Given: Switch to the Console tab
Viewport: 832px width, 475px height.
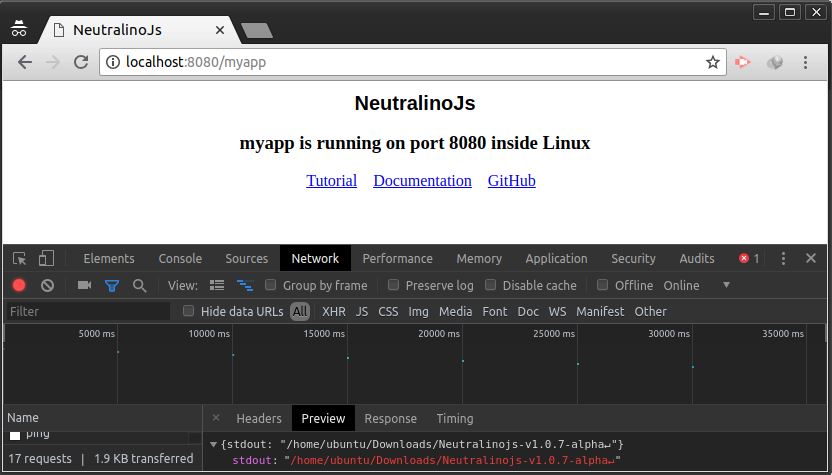Looking at the screenshot, I should click(180, 258).
